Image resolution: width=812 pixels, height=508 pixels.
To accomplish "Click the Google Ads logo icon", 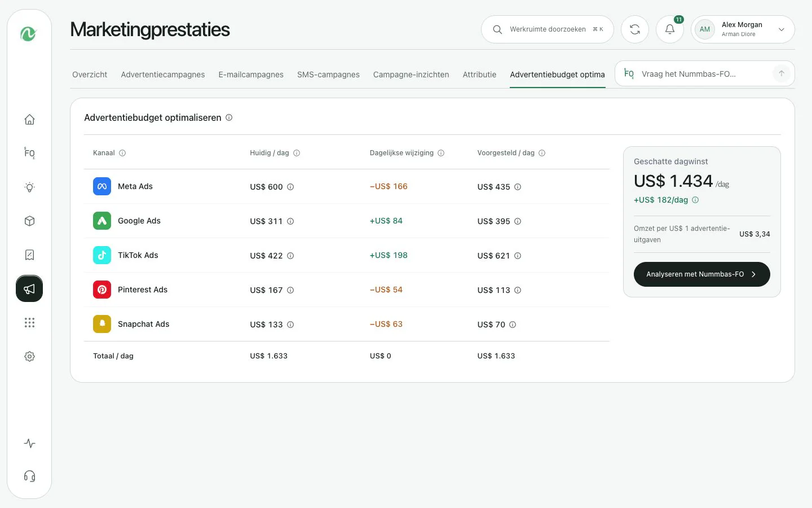I will tap(102, 221).
